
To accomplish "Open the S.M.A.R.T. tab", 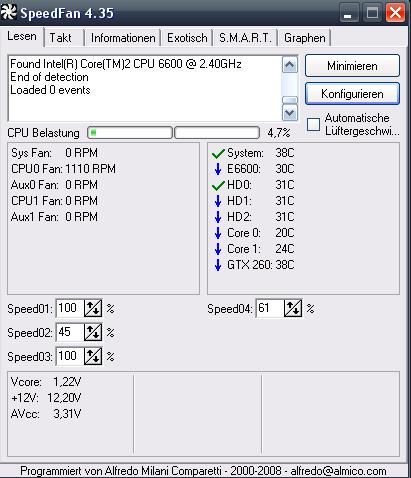I will pos(245,38).
